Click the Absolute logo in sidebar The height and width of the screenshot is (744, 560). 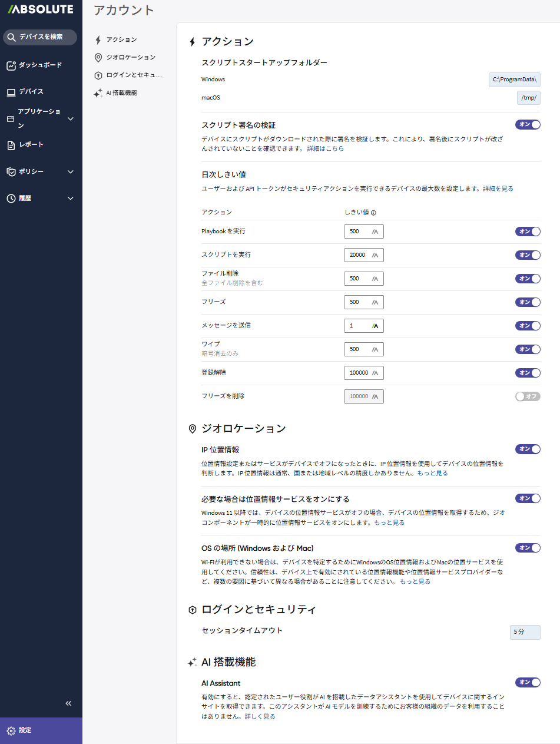(x=41, y=9)
